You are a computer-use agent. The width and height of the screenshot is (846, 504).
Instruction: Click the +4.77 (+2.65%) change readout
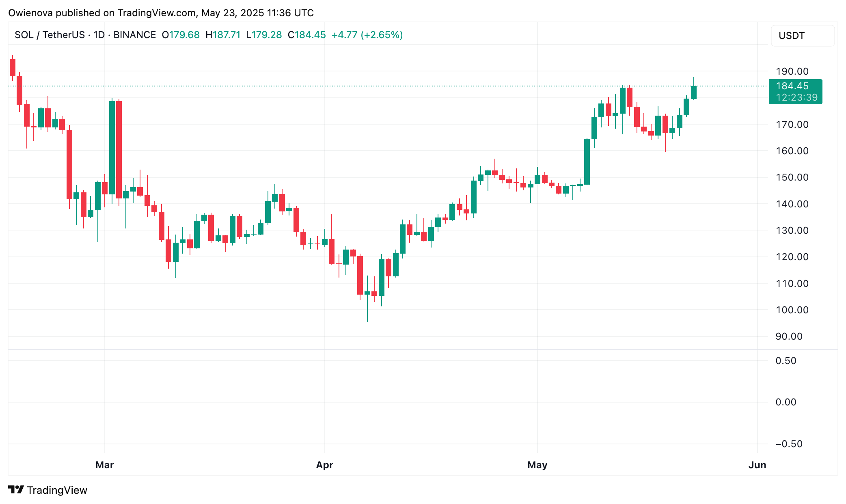point(367,35)
